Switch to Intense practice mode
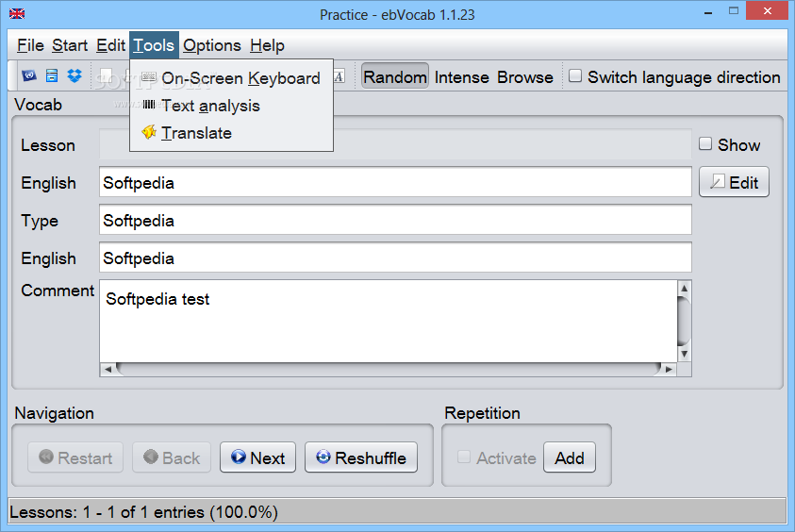This screenshot has width=795, height=532. click(x=462, y=77)
